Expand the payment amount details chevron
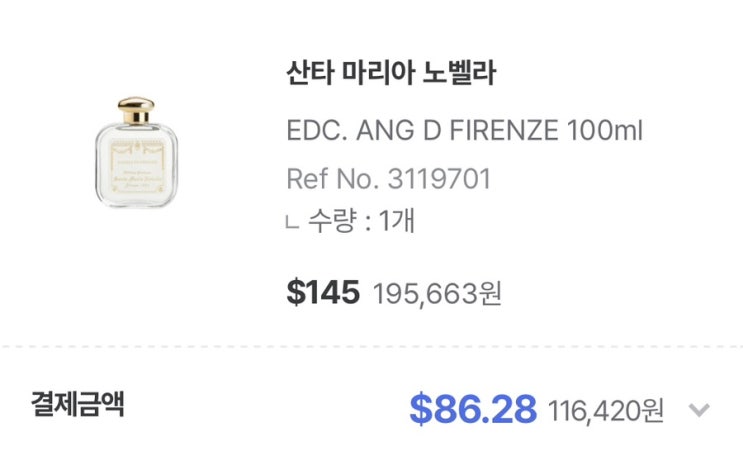The height and width of the screenshot is (456, 743). tap(700, 410)
